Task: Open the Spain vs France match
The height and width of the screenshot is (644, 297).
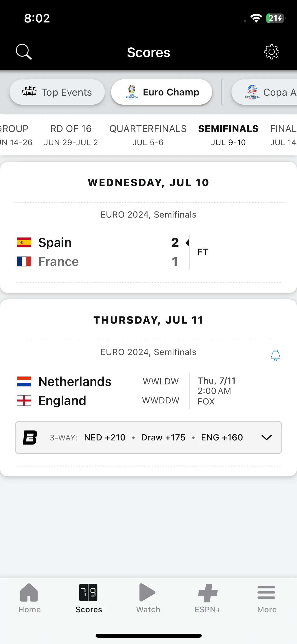Action: coord(148,252)
